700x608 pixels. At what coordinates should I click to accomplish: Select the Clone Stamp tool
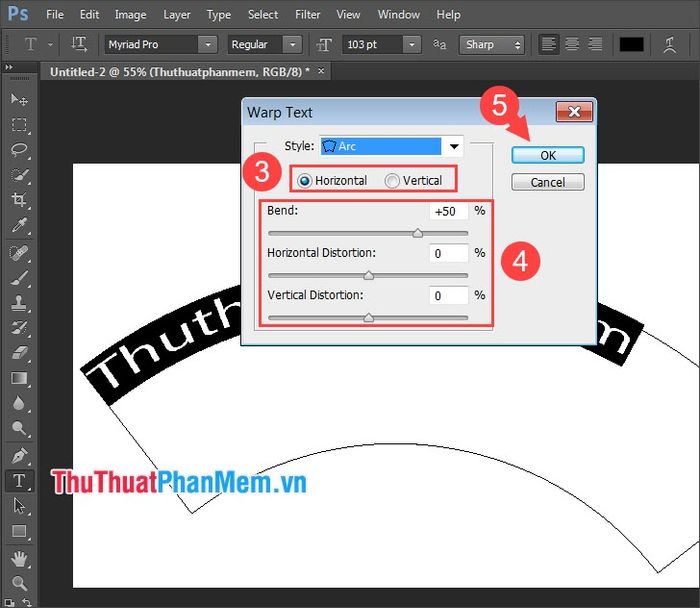click(19, 303)
